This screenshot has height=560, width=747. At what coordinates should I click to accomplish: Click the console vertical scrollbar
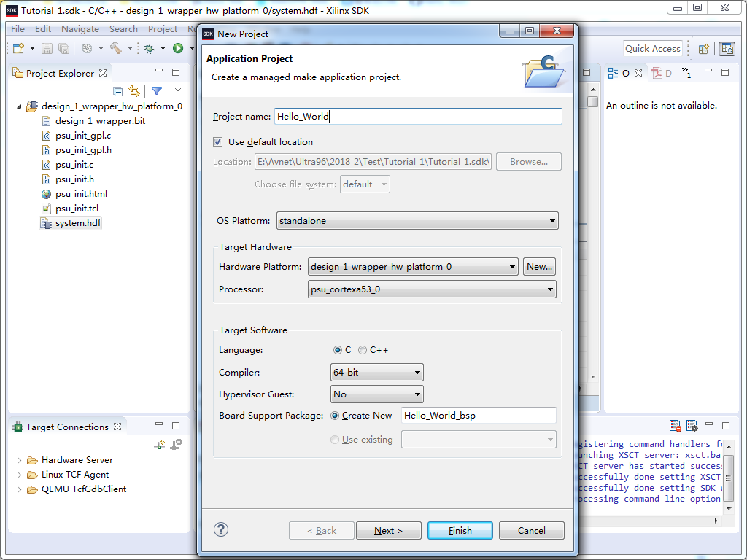click(x=729, y=478)
